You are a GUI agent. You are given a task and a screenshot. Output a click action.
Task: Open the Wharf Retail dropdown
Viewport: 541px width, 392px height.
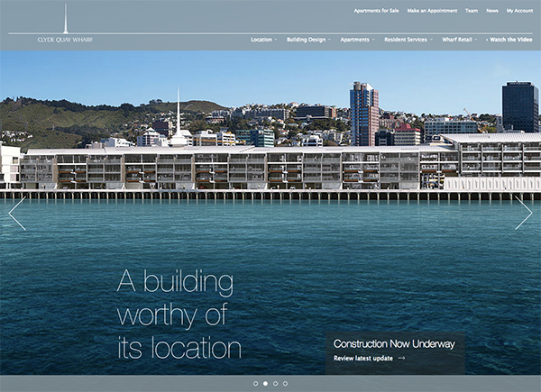click(x=460, y=40)
